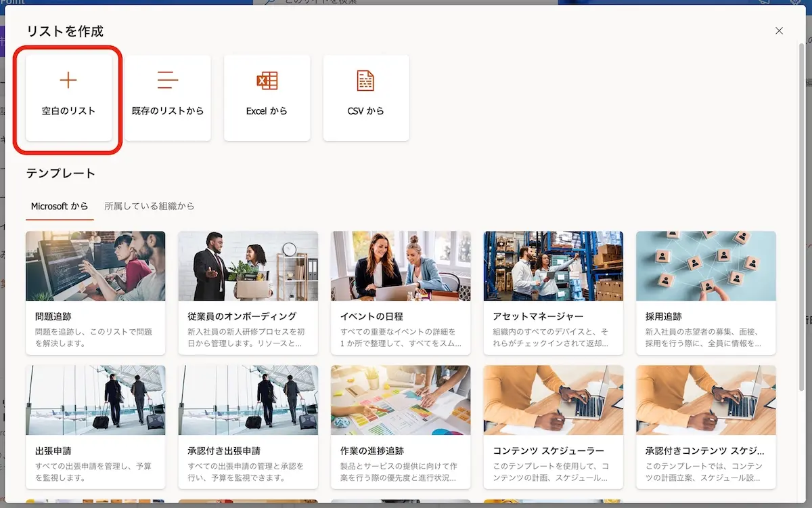
Task: Click the CSV file icon
Action: [x=365, y=81]
